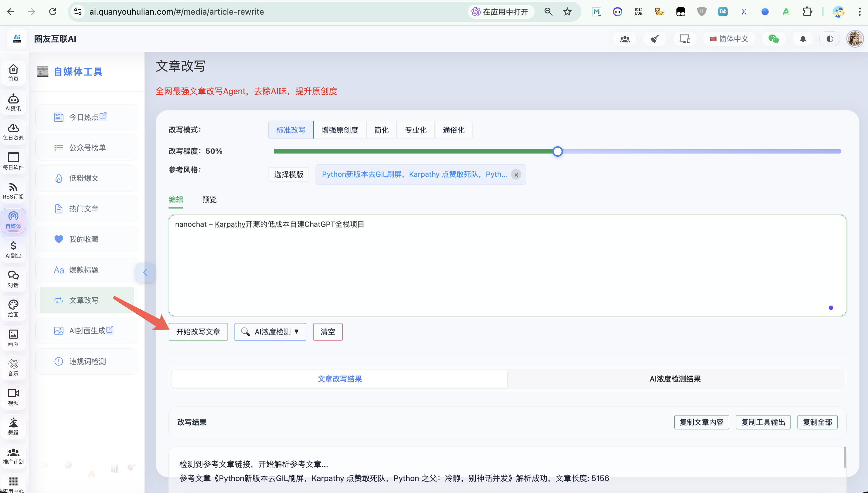The image size is (868, 493).
Task: Switch to AI浓度检测结果 tab
Action: click(x=675, y=379)
